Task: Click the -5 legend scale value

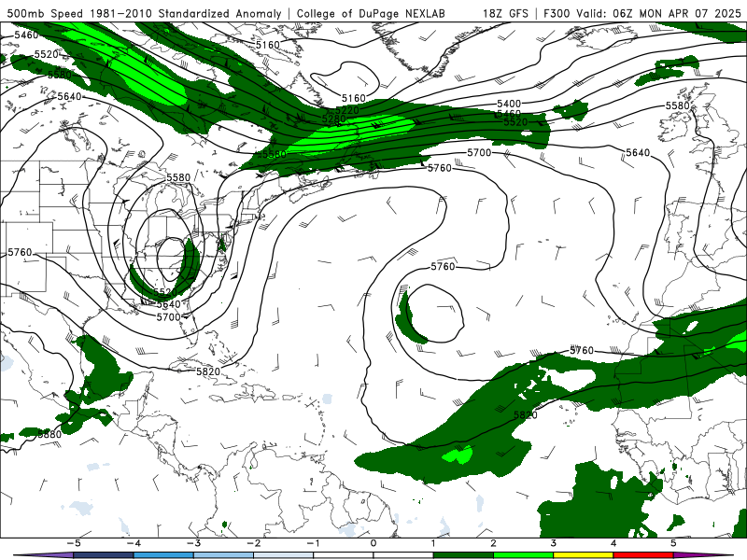Action: (x=74, y=543)
